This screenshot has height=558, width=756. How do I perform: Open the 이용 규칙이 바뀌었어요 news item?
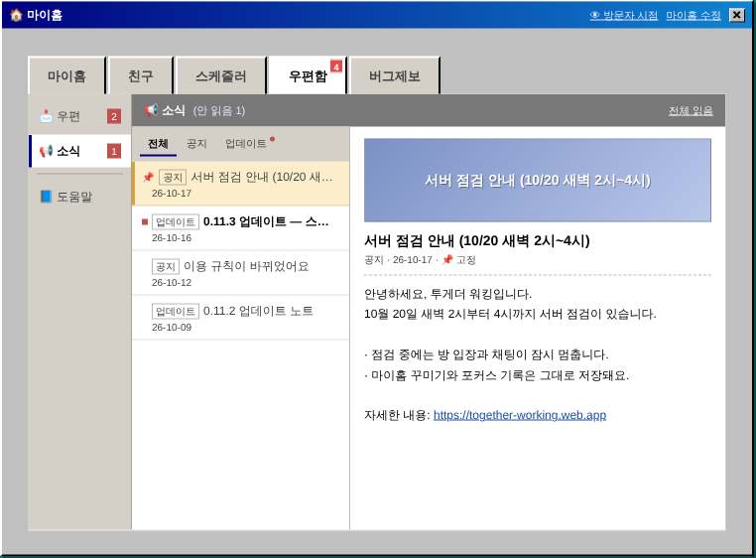(x=240, y=273)
